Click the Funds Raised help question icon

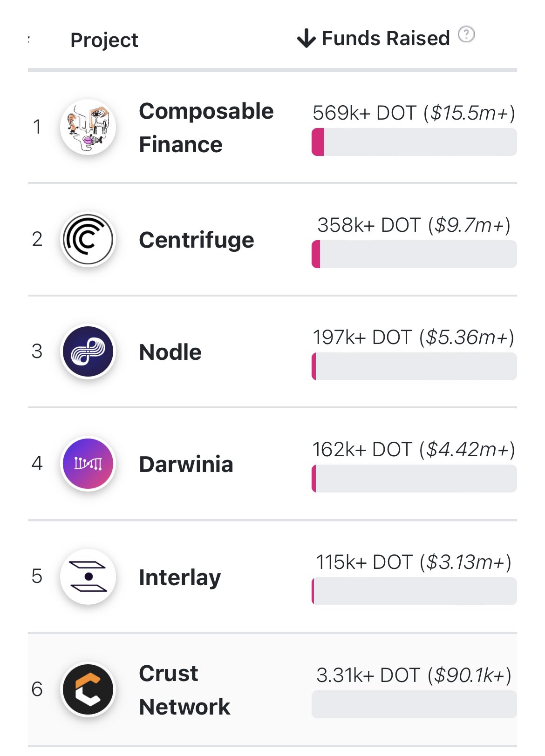(x=466, y=34)
